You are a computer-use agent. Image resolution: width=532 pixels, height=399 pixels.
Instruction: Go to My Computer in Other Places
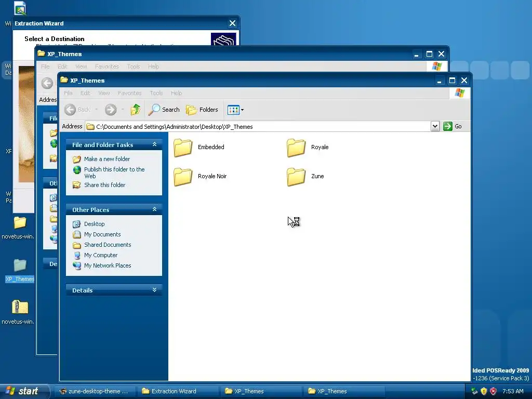(100, 255)
